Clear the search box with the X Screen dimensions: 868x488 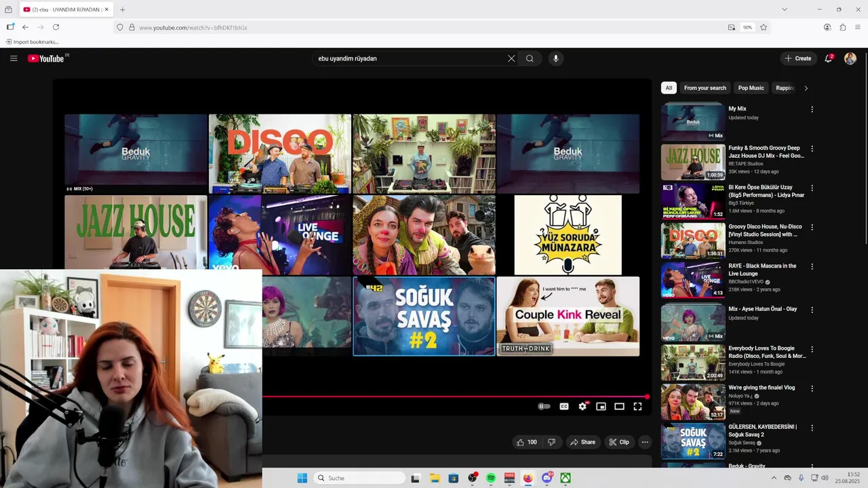point(511,58)
